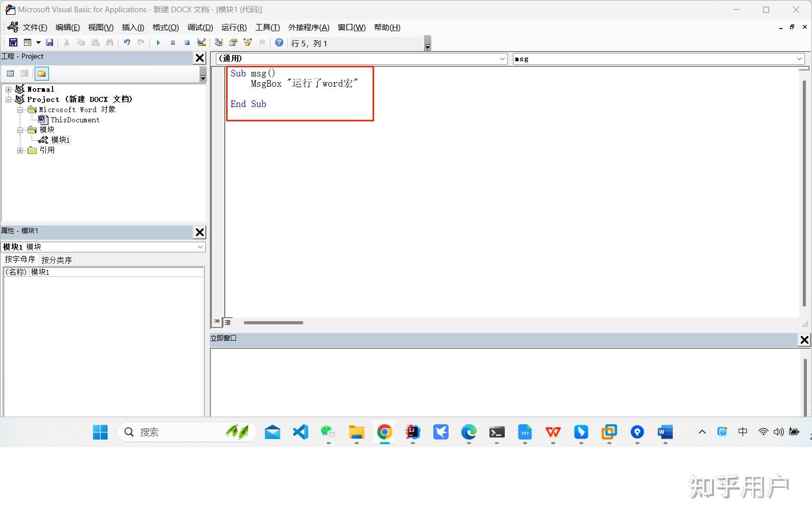The image size is (812, 515).
Task: Click the Paste clipboard icon
Action: coord(95,43)
